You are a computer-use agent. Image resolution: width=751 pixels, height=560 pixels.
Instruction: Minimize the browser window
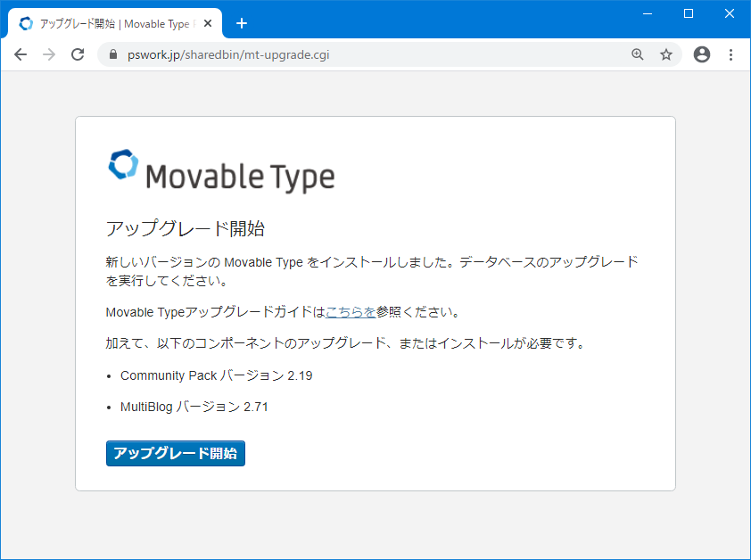pos(647,13)
